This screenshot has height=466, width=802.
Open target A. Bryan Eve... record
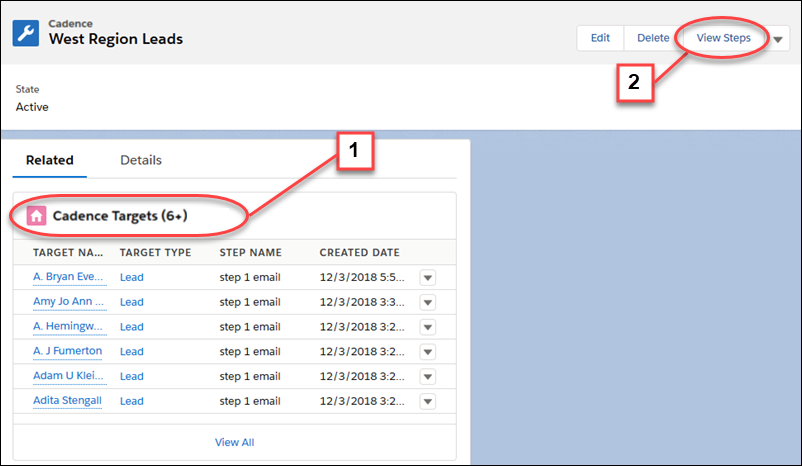coord(68,277)
